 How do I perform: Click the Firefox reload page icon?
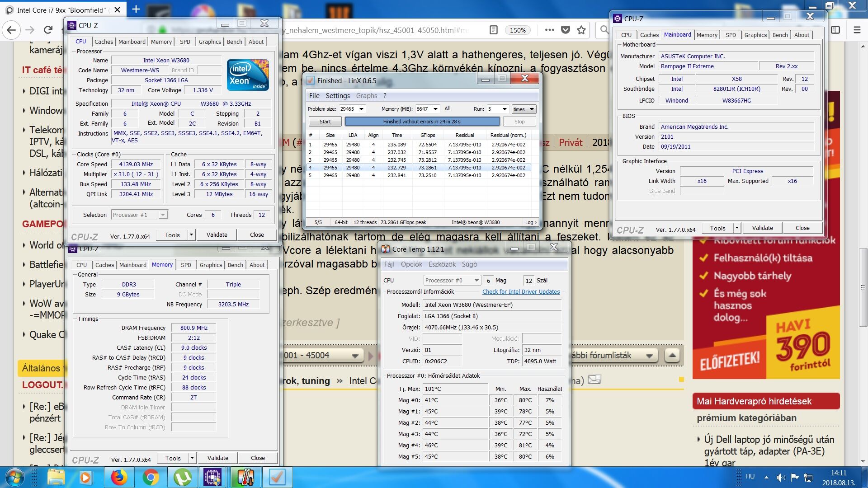pos(48,30)
